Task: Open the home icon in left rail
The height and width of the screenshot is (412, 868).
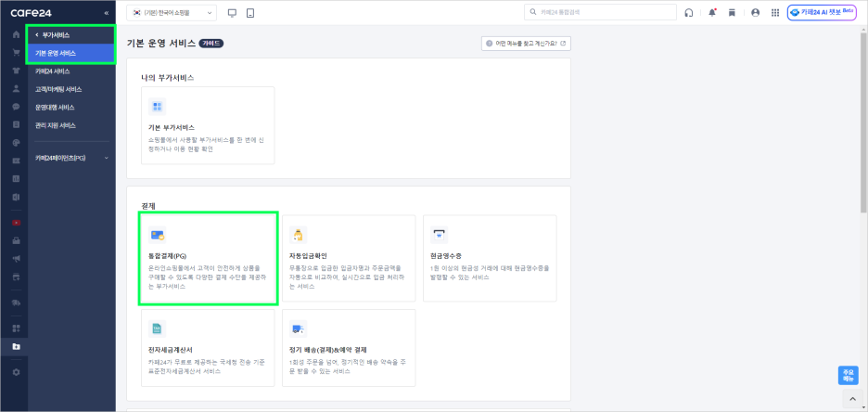Action: pyautogui.click(x=16, y=35)
